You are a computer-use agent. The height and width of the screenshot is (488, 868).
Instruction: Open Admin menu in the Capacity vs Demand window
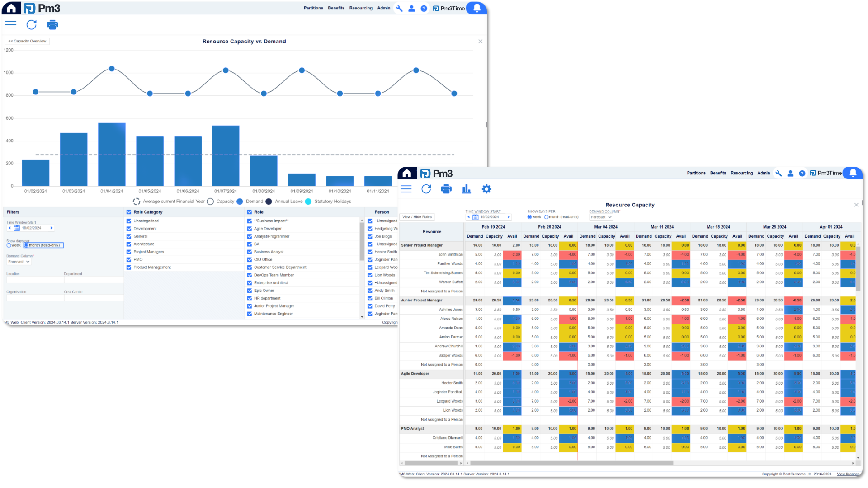pyautogui.click(x=384, y=8)
